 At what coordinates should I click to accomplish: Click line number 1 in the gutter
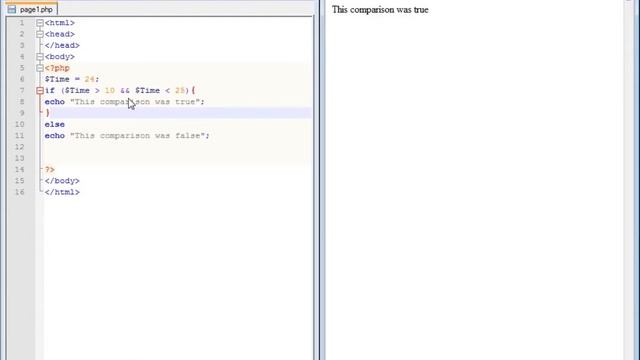pyautogui.click(x=22, y=23)
